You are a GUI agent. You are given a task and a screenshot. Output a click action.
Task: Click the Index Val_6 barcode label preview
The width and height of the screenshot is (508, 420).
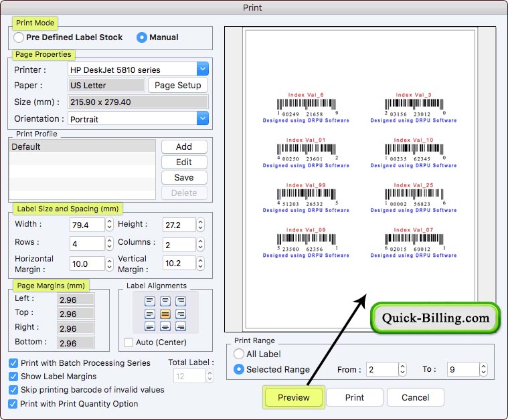(x=306, y=108)
